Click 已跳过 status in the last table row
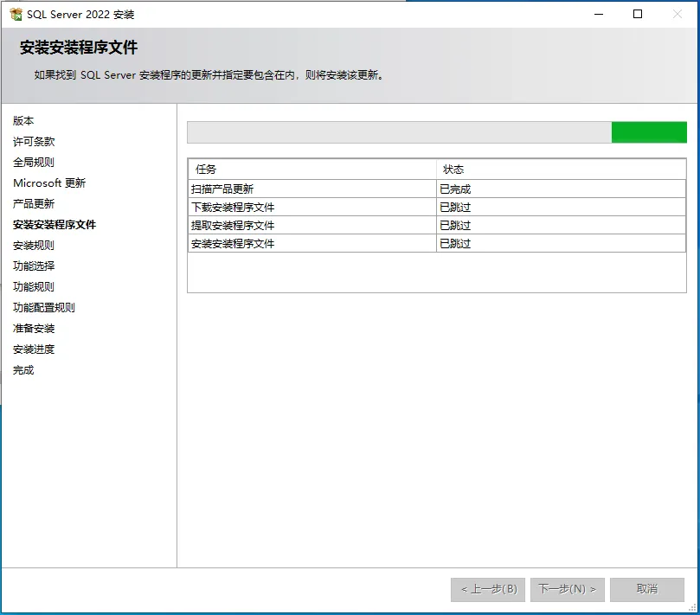Screen dimensions: 700x615 click(x=561, y=244)
